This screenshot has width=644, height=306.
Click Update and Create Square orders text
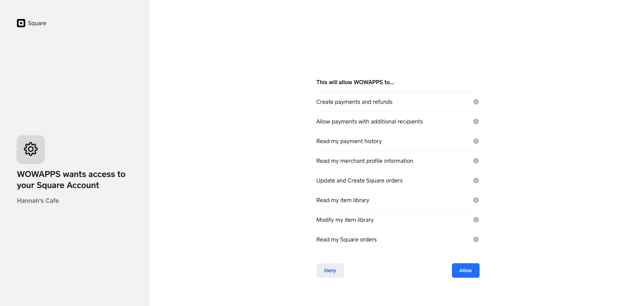[x=359, y=180]
